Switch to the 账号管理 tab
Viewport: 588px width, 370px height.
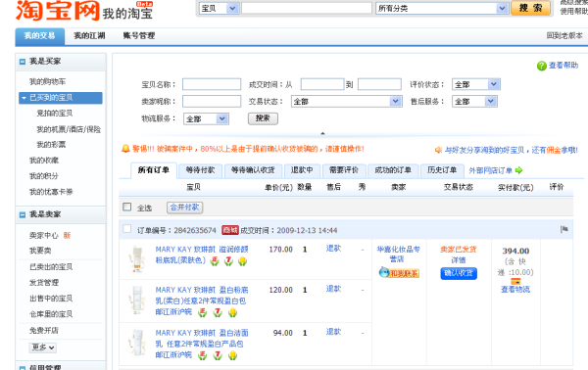point(139,36)
